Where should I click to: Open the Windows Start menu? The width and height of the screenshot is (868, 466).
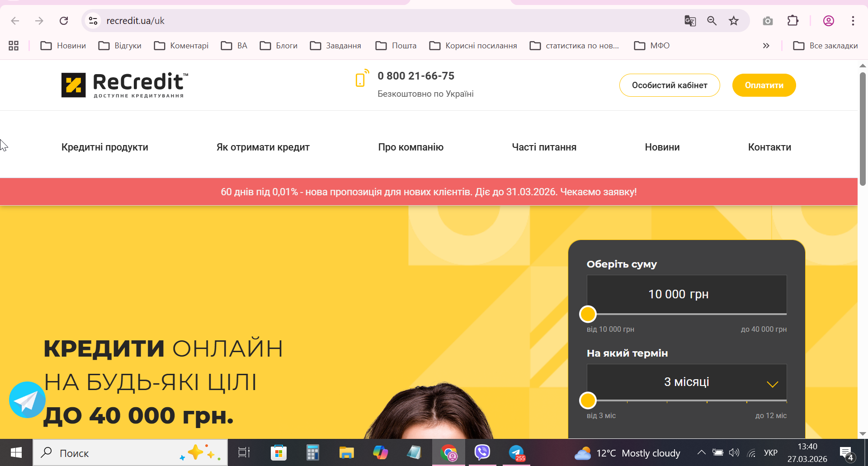(x=16, y=452)
